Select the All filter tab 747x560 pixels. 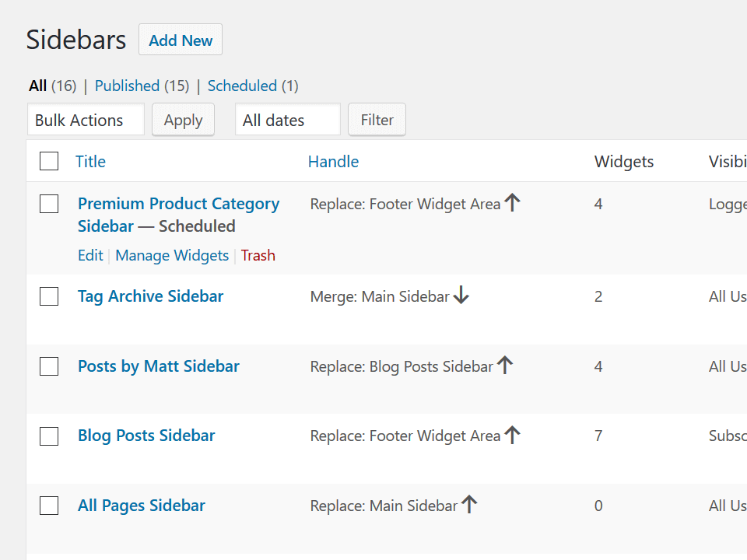pos(37,86)
